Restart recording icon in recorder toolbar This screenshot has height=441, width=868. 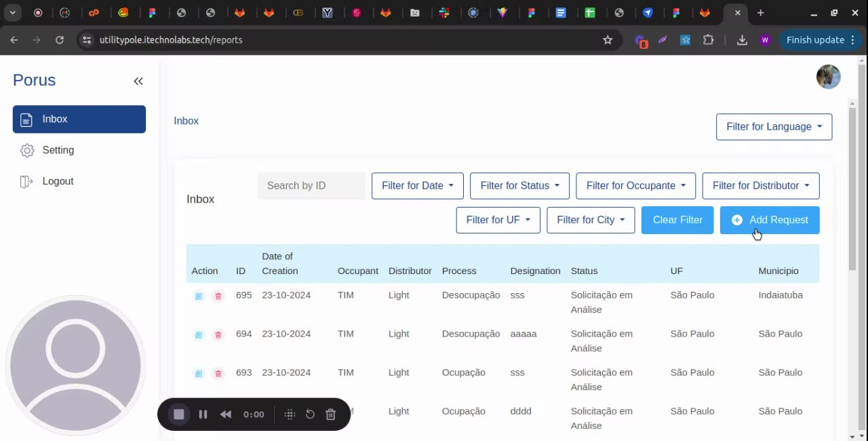(310, 415)
